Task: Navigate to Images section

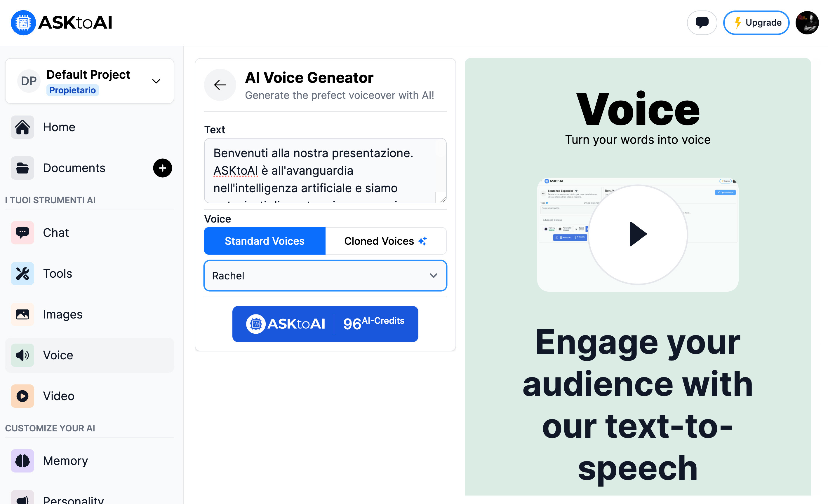Action: 63,314
